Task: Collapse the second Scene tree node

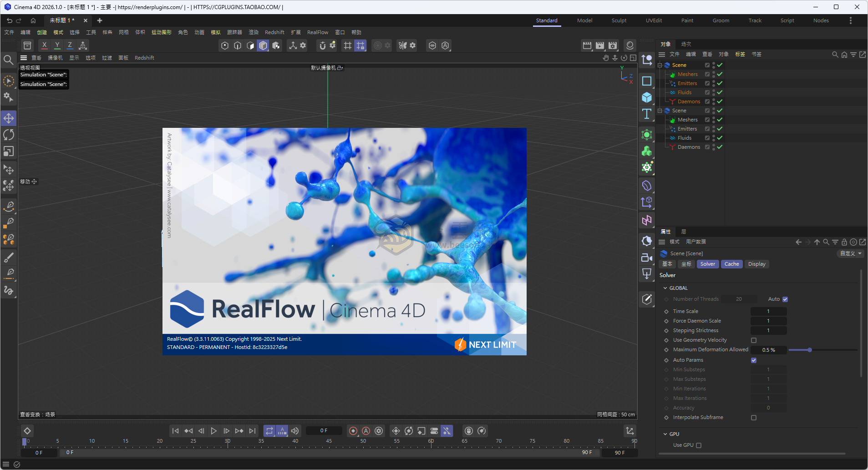Action: point(660,111)
